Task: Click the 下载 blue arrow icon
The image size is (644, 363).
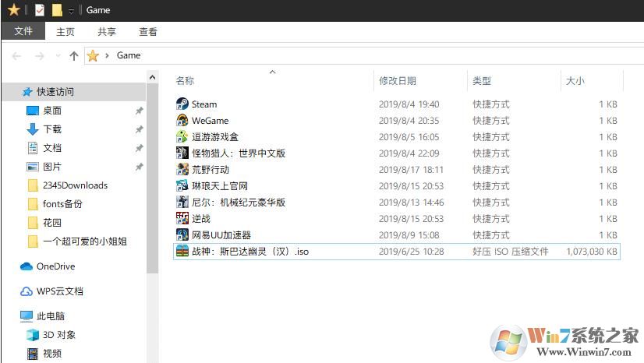Action: coord(33,129)
